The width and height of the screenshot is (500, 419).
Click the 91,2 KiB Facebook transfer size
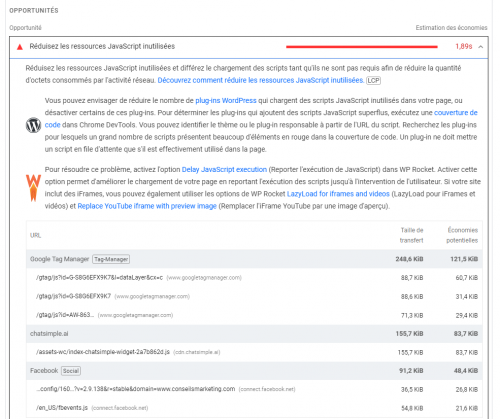[x=411, y=371]
